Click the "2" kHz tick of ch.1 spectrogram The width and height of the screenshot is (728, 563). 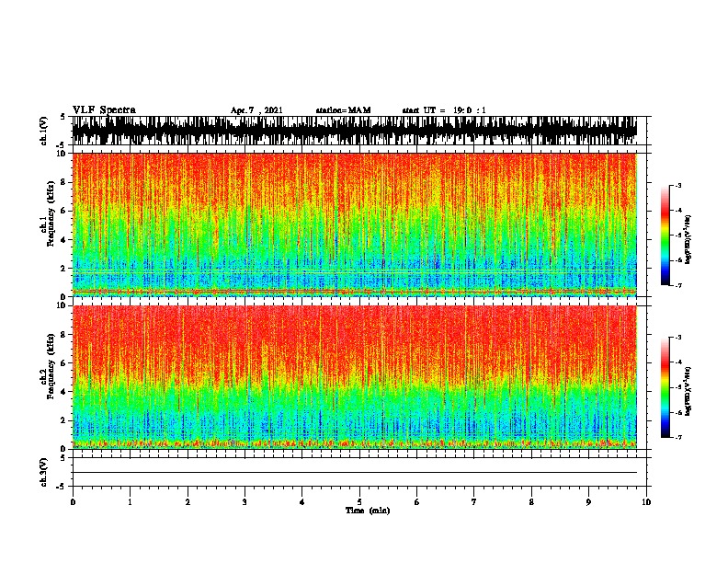(x=64, y=268)
